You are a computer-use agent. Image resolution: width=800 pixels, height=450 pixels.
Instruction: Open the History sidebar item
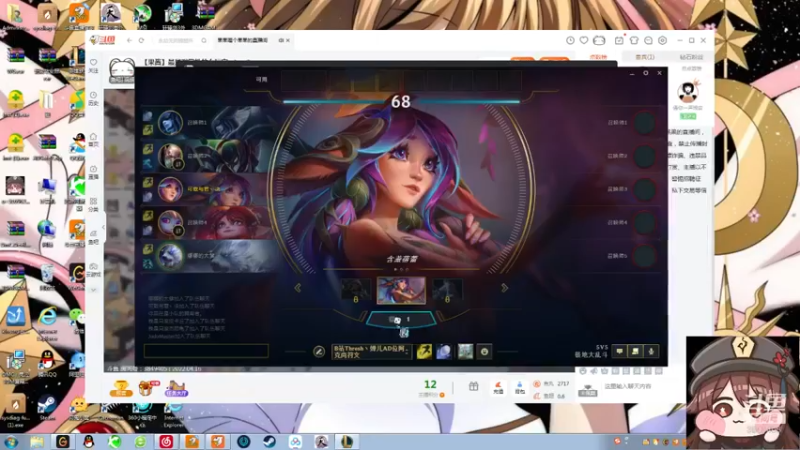coord(93,98)
